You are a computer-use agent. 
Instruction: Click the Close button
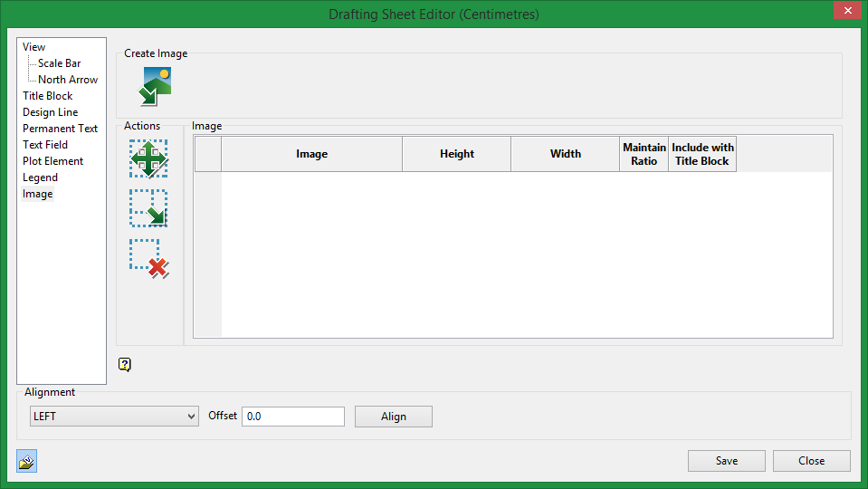coord(812,461)
